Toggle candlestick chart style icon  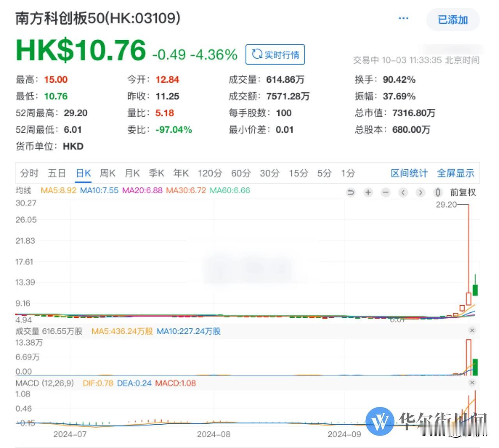438,192
